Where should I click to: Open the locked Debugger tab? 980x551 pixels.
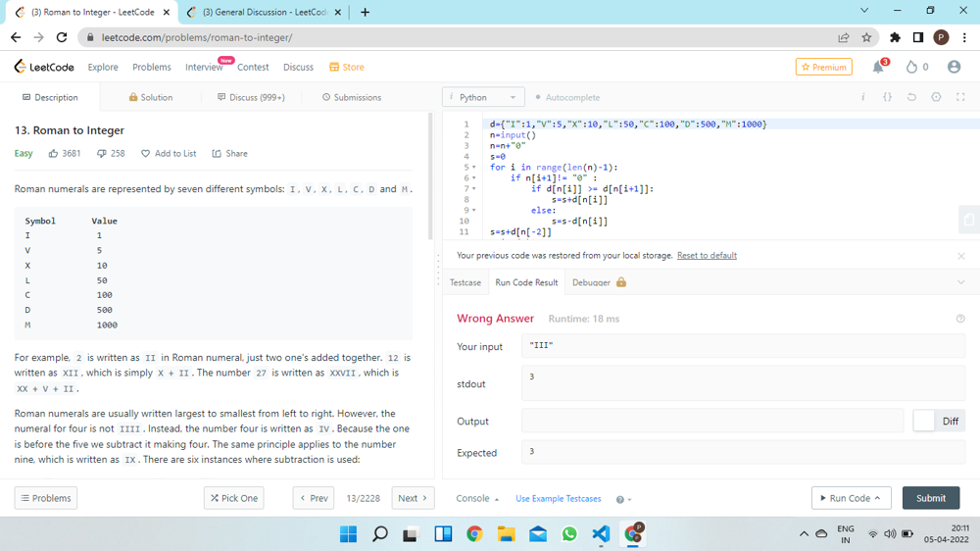click(x=599, y=282)
